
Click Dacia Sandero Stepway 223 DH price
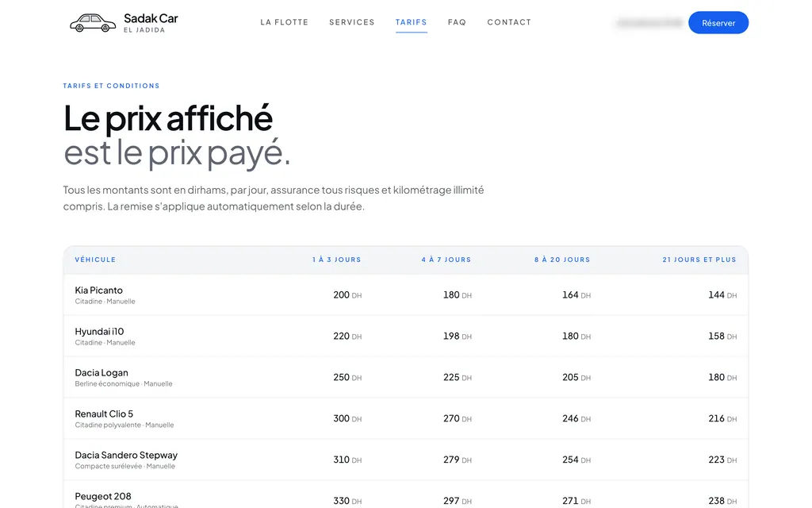click(722, 460)
